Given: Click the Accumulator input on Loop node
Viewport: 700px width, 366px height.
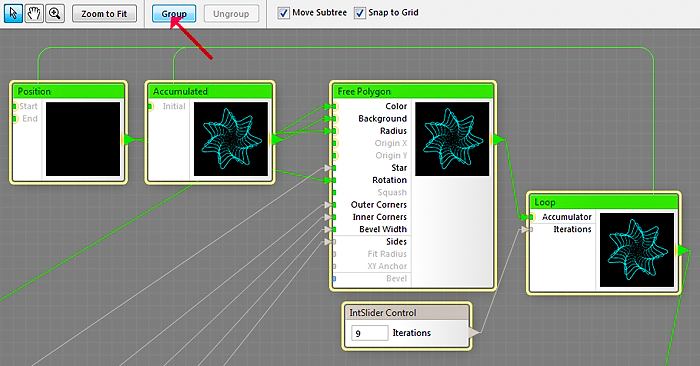Looking at the screenshot, I should click(x=531, y=217).
